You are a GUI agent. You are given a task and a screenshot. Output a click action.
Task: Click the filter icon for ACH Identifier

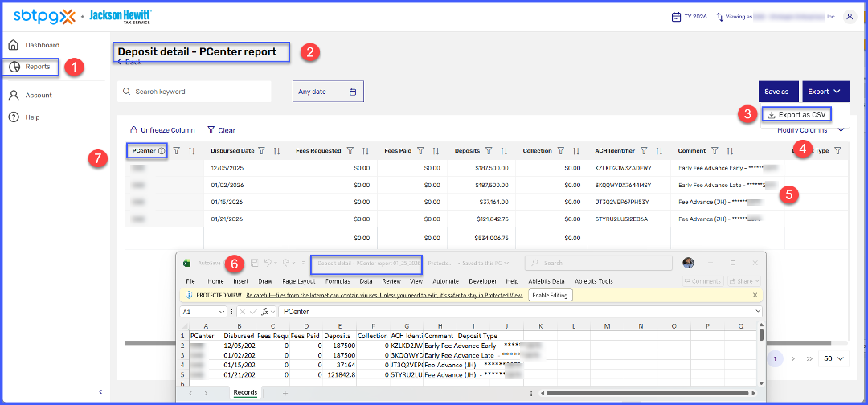tap(644, 151)
